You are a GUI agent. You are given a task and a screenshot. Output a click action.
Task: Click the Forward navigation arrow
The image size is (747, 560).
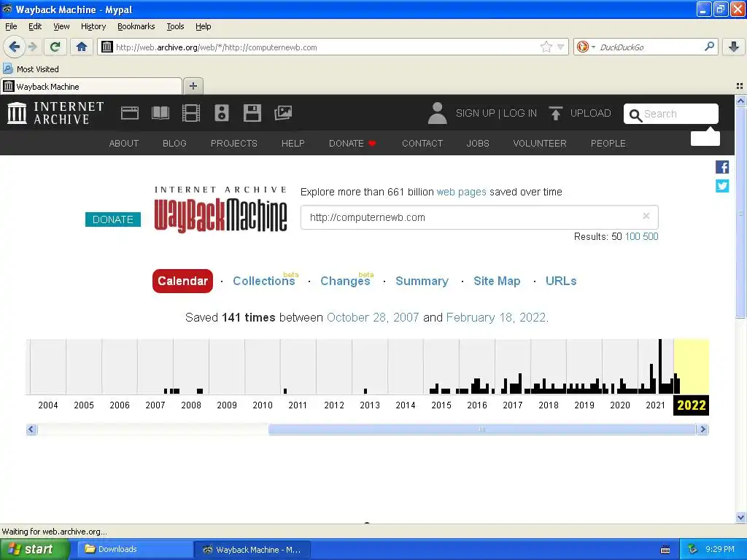(32, 47)
